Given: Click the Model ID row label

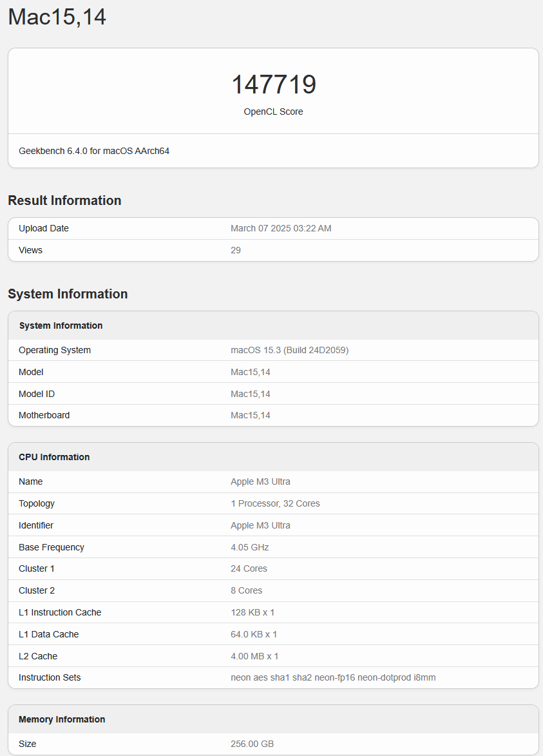Looking at the screenshot, I should [x=37, y=394].
